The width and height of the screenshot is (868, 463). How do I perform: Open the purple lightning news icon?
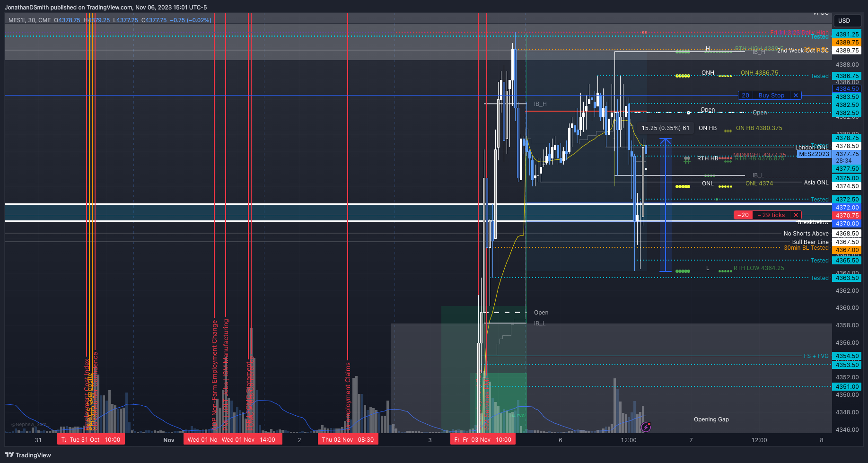[646, 427]
